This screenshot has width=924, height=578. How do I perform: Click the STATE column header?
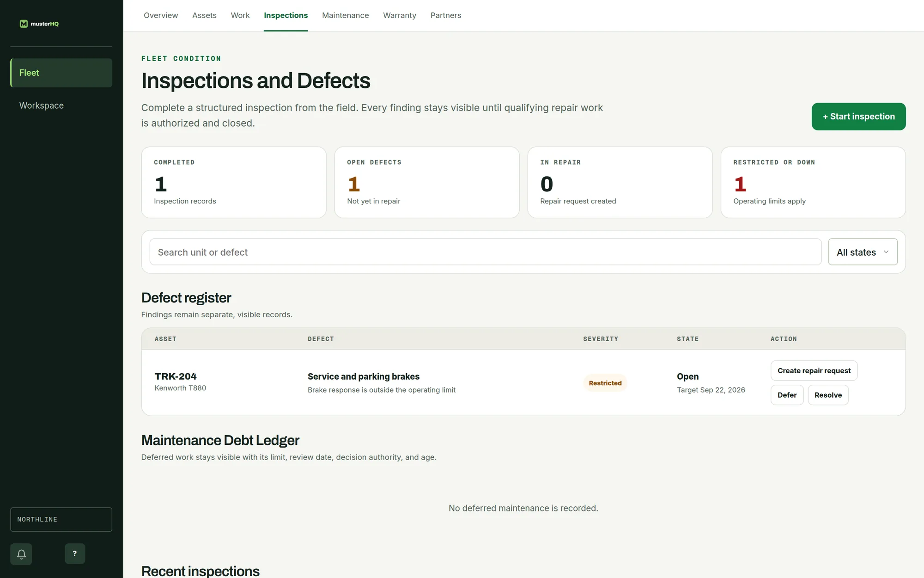[687, 339]
